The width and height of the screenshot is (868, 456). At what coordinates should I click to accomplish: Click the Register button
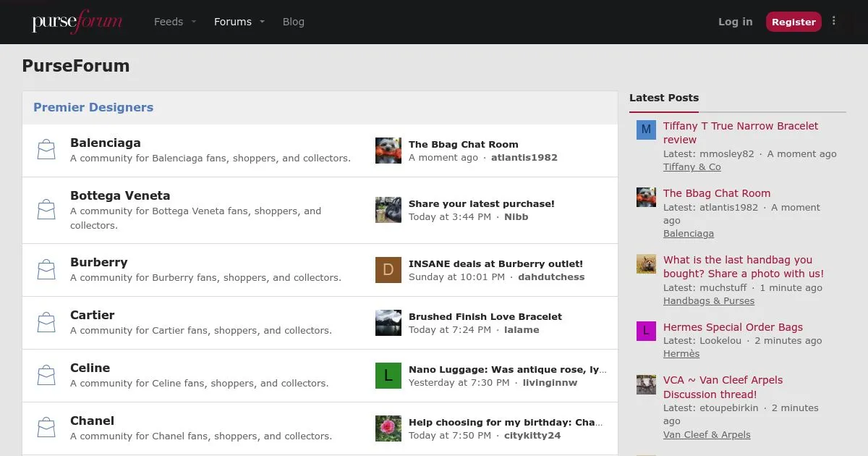click(793, 22)
